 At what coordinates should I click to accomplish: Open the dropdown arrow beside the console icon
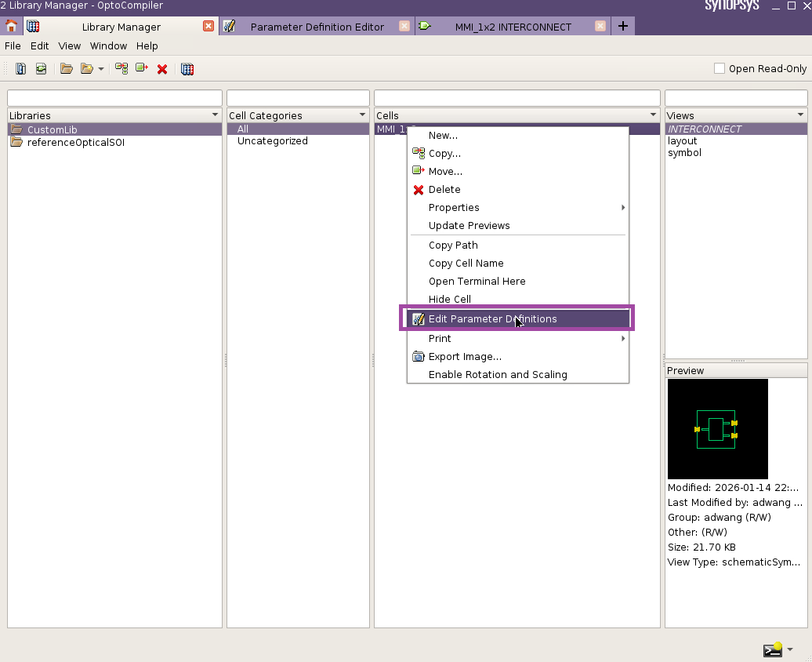click(x=790, y=649)
